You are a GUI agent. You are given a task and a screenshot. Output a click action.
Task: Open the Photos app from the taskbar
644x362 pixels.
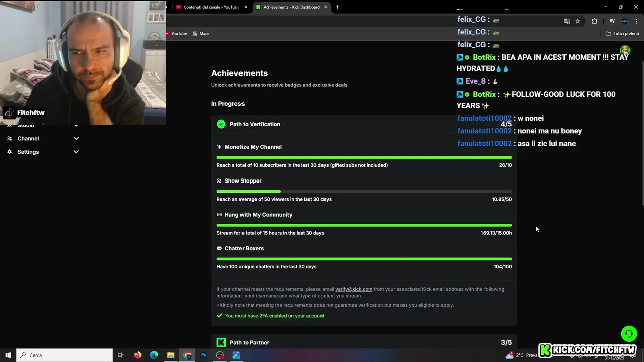coord(236,355)
